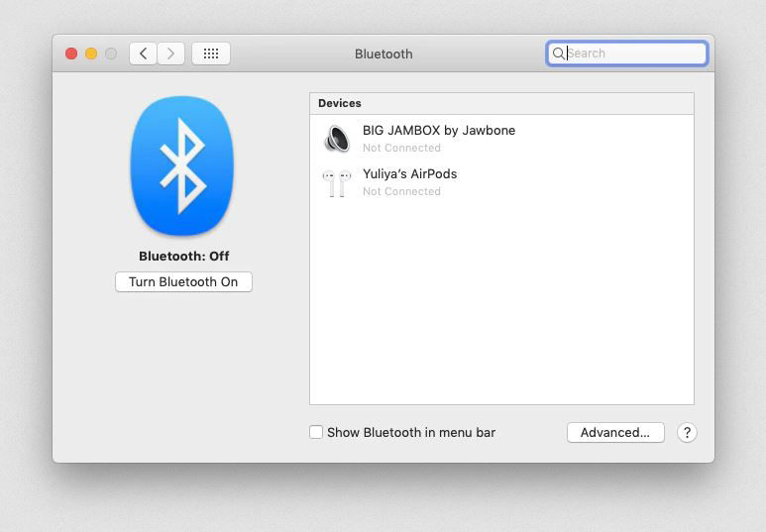Open the Show All preferences grid
Viewport: 766px width, 532px height.
[x=211, y=53]
